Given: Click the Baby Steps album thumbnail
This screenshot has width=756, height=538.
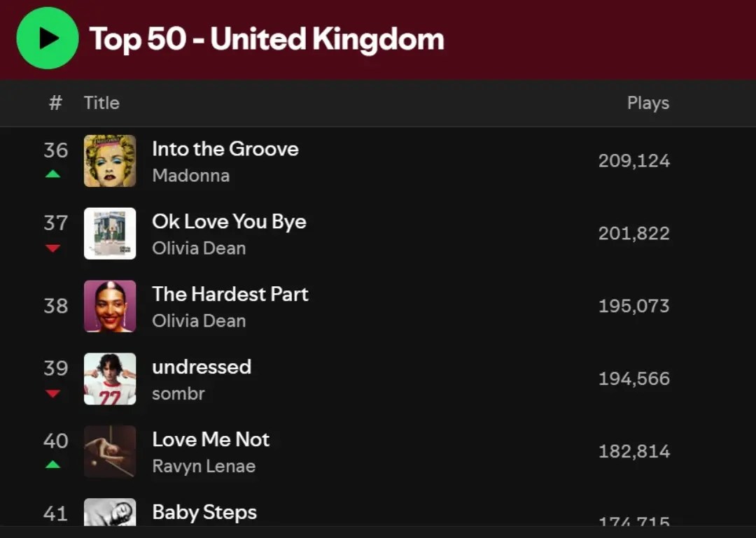Looking at the screenshot, I should click(x=110, y=512).
